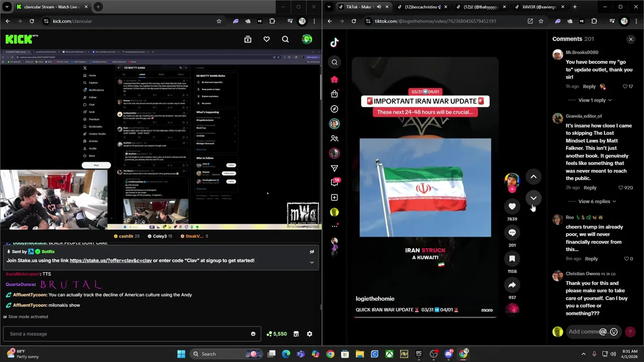
Task: Open TikTok Explore compass icon
Action: (x=335, y=109)
